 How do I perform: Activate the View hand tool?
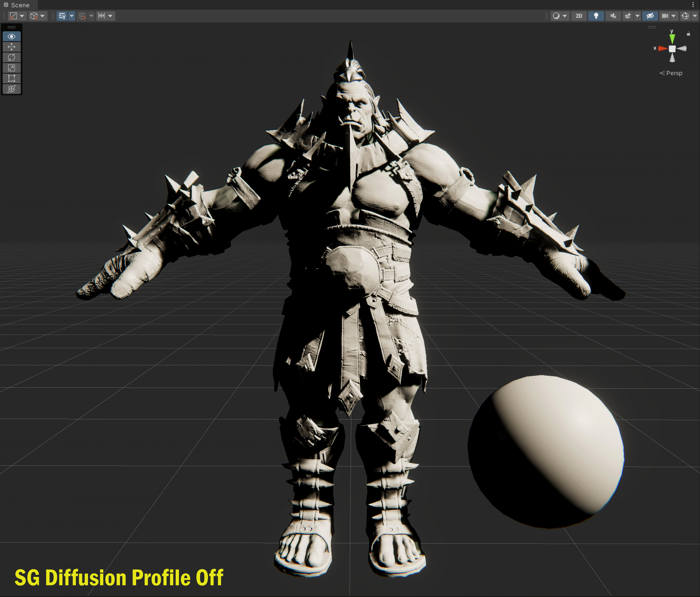tap(12, 37)
